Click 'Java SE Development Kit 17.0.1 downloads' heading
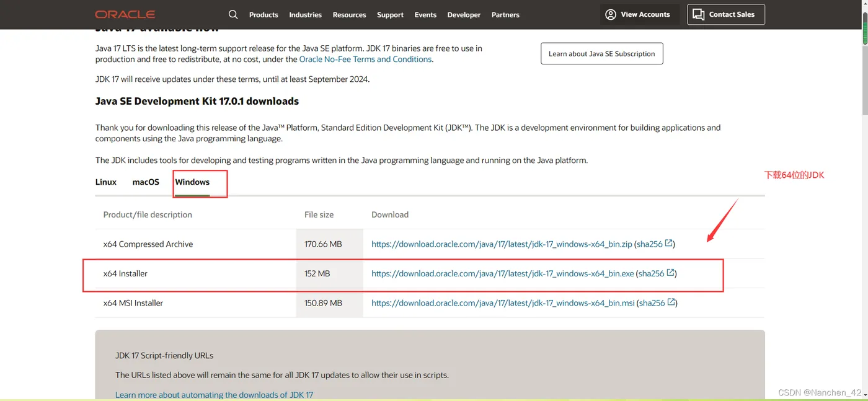 [x=197, y=101]
